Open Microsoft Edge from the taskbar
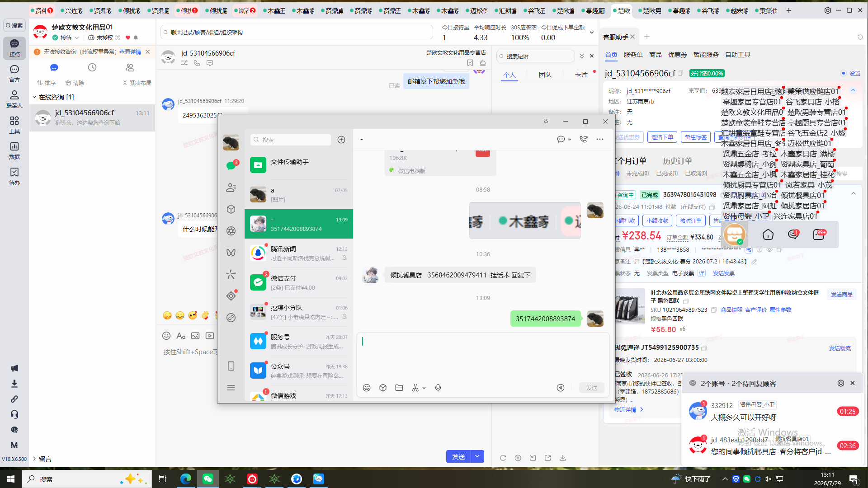The height and width of the screenshot is (488, 868). click(x=186, y=479)
